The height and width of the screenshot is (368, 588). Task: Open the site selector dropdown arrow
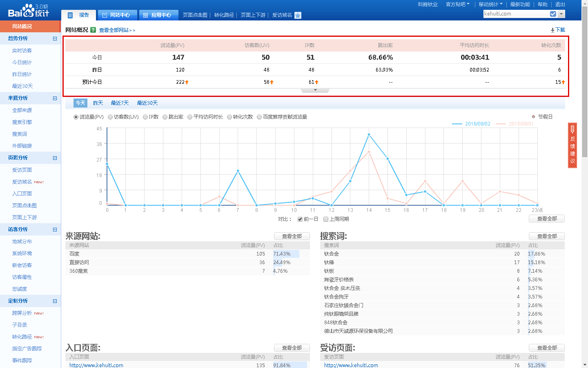click(x=561, y=14)
